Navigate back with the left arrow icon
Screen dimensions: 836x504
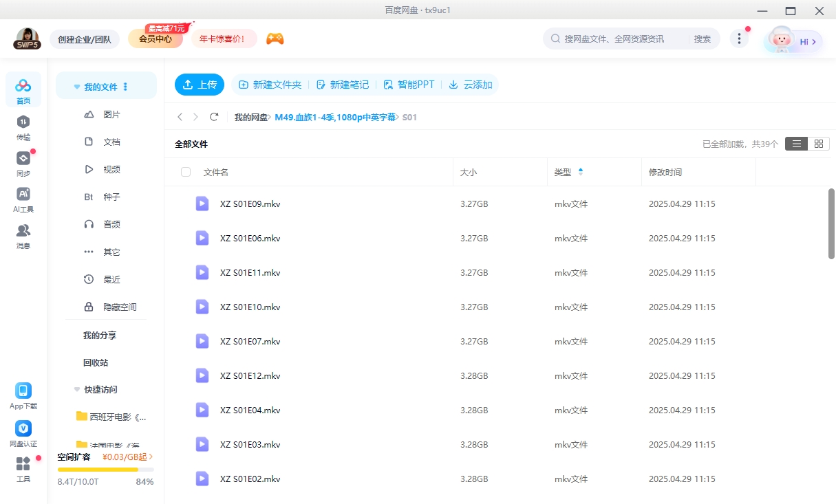click(x=180, y=118)
